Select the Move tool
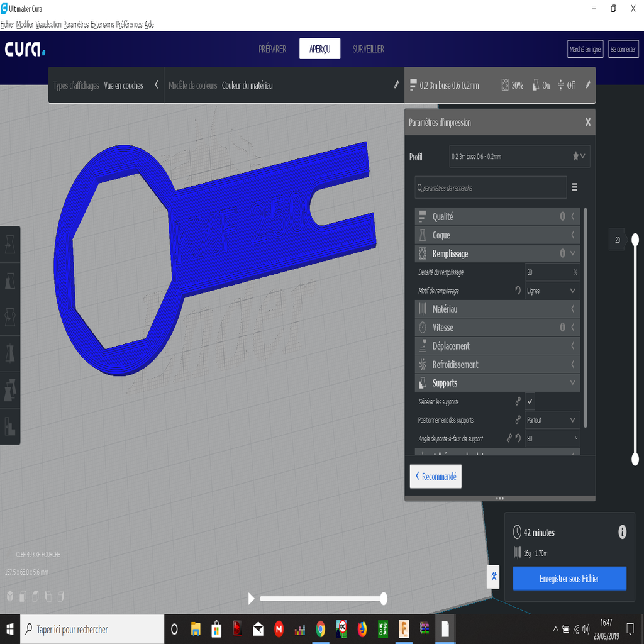 point(9,245)
